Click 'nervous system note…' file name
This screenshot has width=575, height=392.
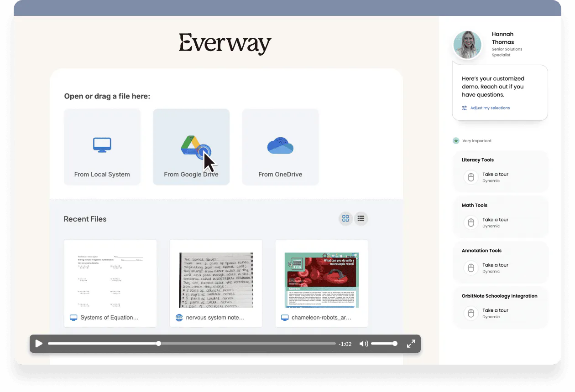click(x=215, y=318)
